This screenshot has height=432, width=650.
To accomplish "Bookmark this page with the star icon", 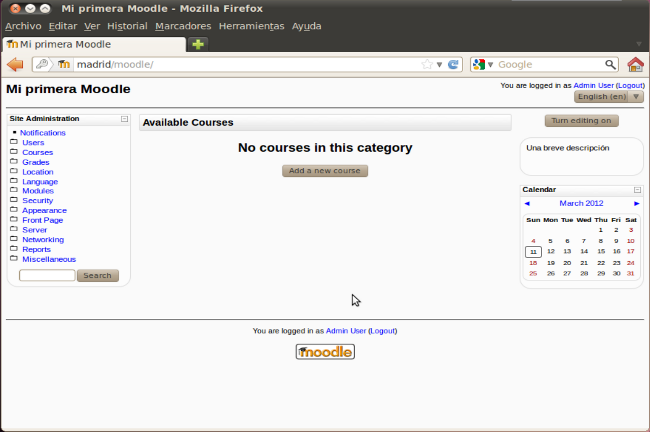I will click(427, 65).
